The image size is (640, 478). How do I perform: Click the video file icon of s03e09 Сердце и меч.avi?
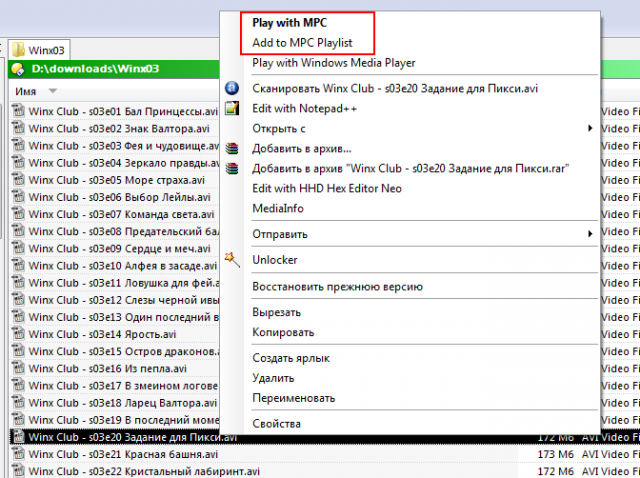[18, 248]
